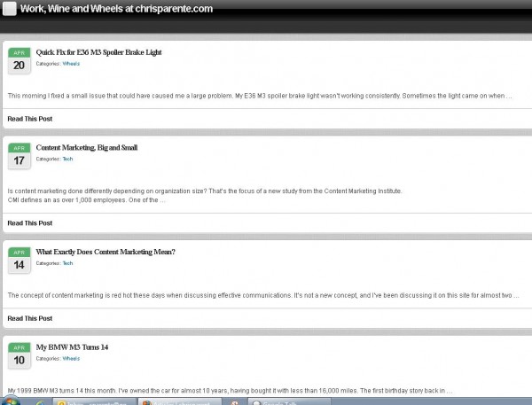Open the Windows Start orb in the taskbar

pos(11,401)
